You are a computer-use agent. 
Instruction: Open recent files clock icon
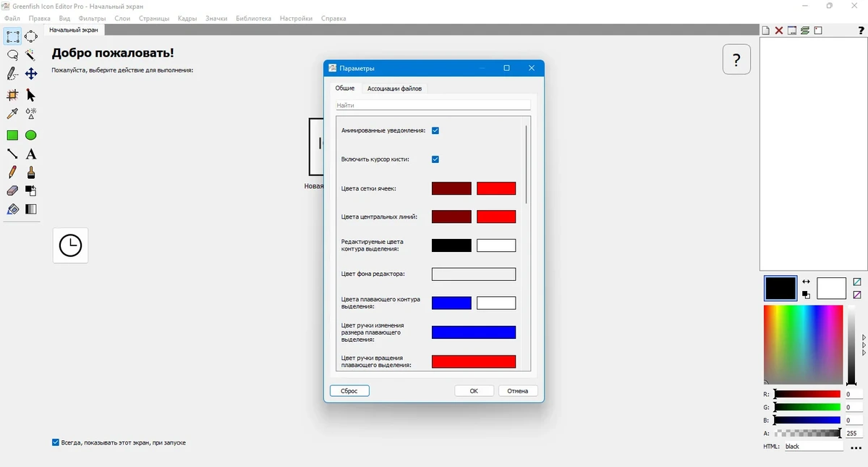70,245
